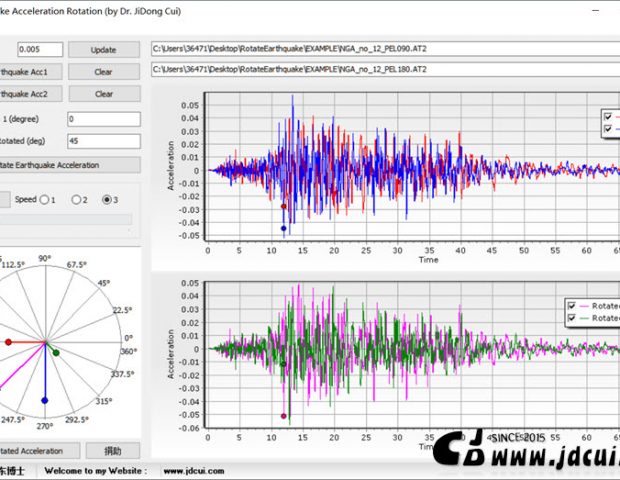Click the red marker on the polar diagram
Image resolution: width=620 pixels, height=480 pixels.
pyautogui.click(x=9, y=342)
